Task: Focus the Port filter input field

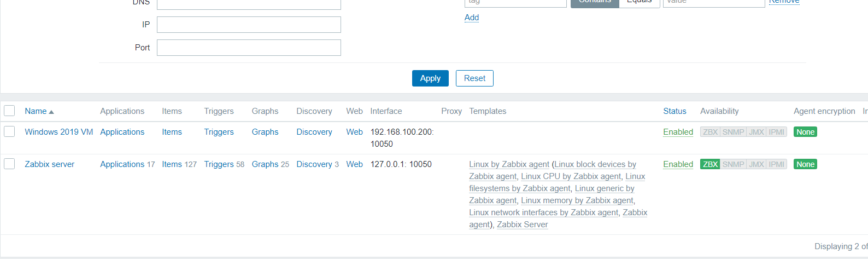Action: click(x=249, y=48)
